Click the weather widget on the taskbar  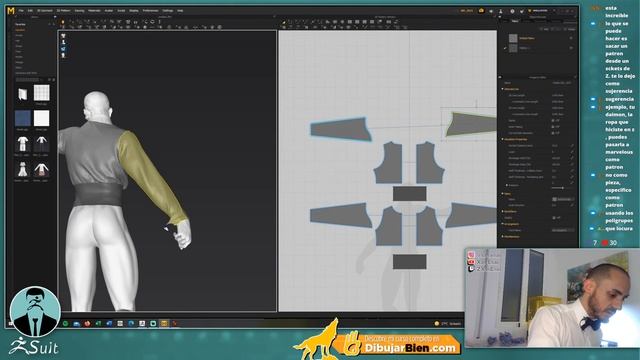[x=448, y=324]
